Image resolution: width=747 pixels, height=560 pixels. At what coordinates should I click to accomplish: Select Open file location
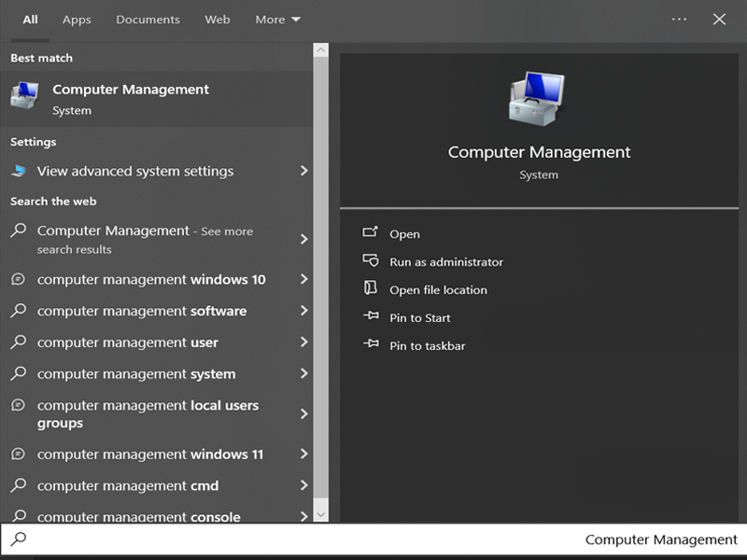point(438,290)
